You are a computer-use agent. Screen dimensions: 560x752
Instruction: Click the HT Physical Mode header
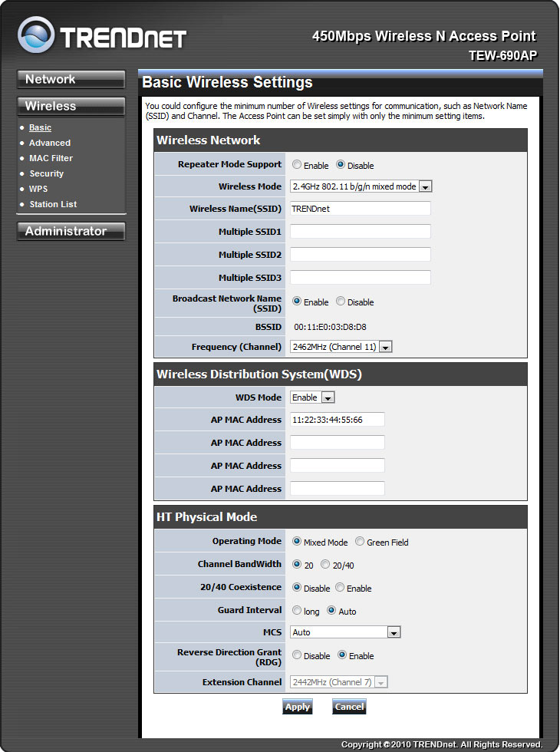[206, 517]
